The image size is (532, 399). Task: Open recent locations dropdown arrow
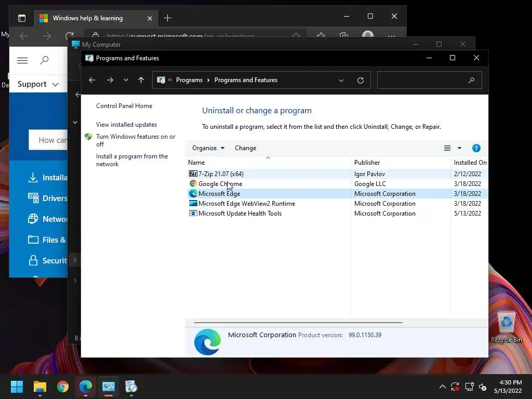point(126,80)
